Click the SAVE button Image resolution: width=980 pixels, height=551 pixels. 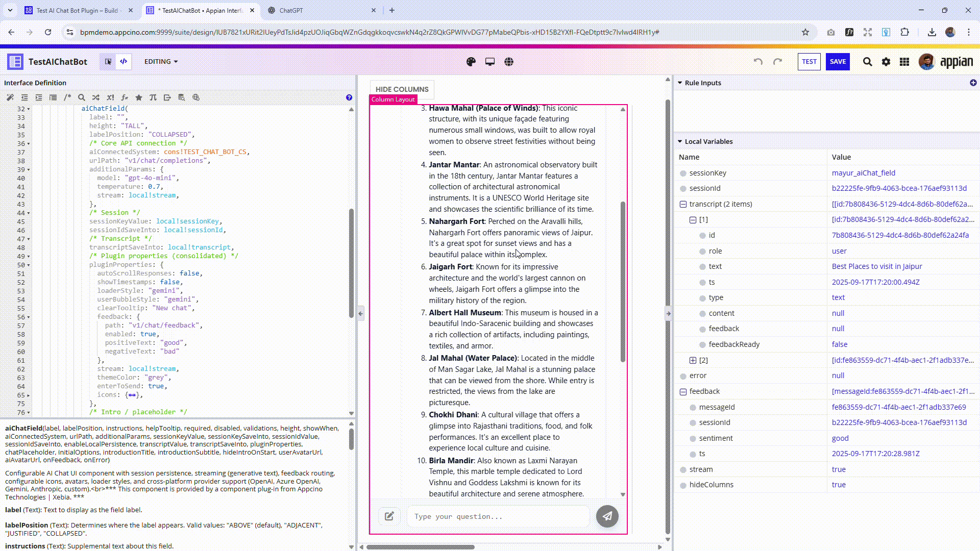point(838,62)
